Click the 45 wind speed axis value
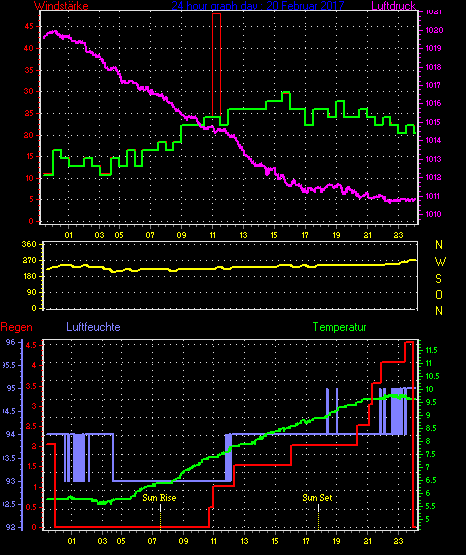Viewport: 466px width, 555px height. coord(29,26)
